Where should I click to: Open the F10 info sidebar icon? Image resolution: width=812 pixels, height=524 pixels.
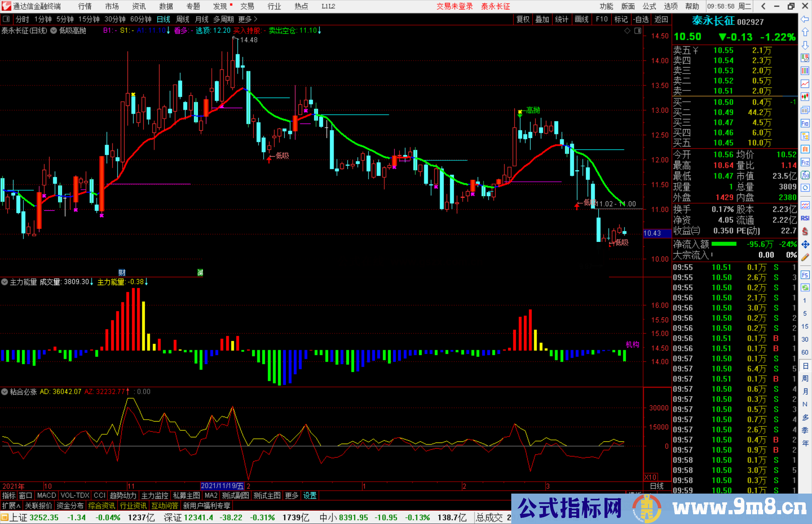pos(805,123)
